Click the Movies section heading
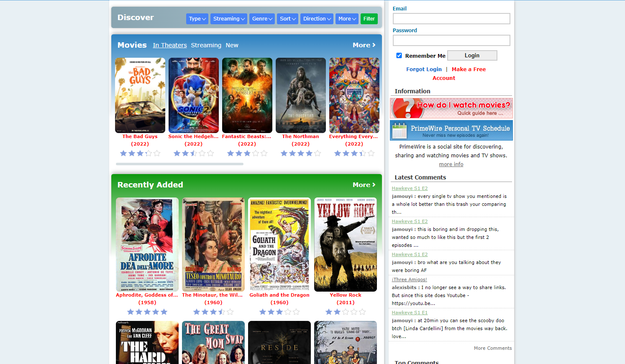 coord(132,45)
